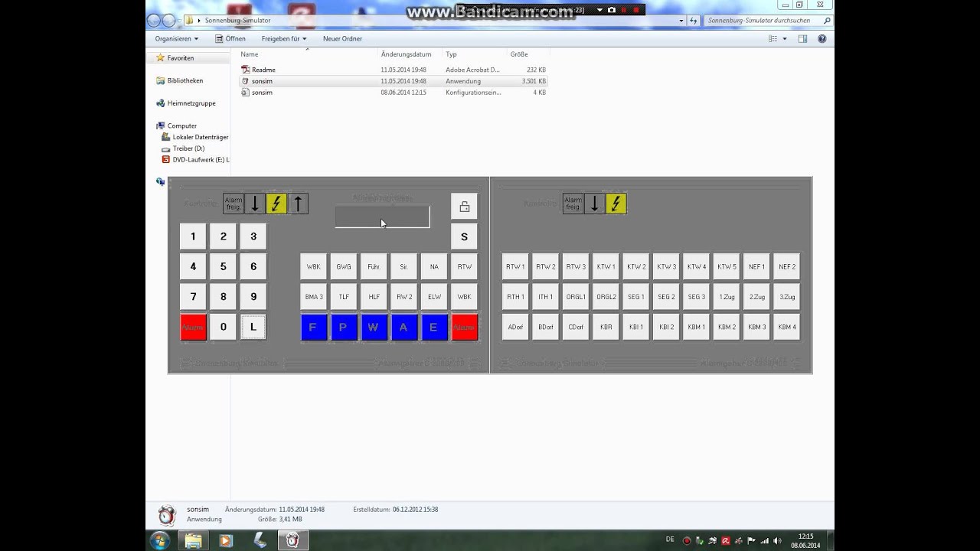Screen dimensions: 980x551
Task: Click the red Alarm button next to blue E
Action: click(x=465, y=328)
